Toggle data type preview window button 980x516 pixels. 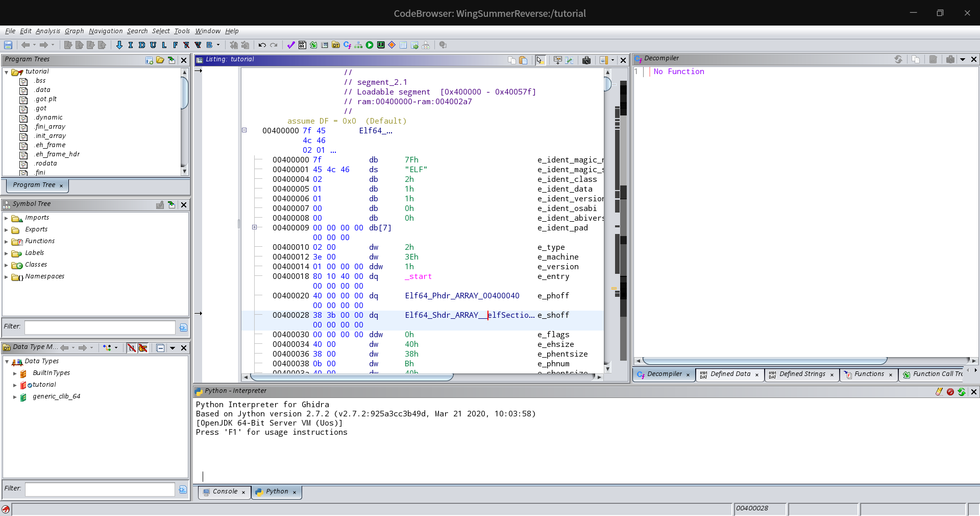[160, 348]
